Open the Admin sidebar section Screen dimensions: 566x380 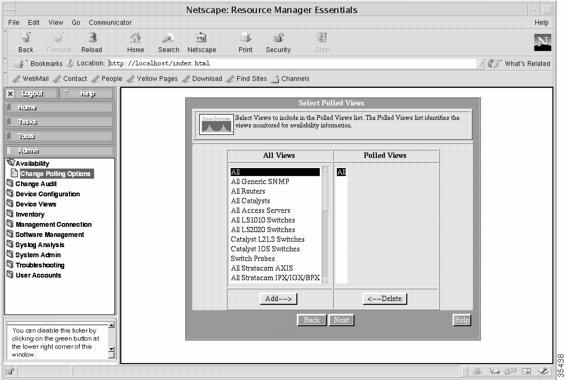pyautogui.click(x=60, y=151)
